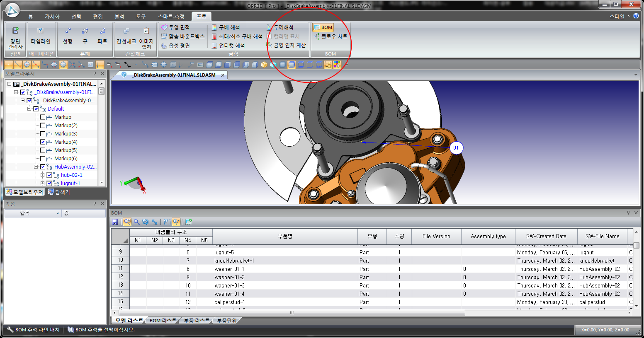Image resolution: width=644 pixels, height=338 pixels.
Task: Click the 이미지 캡쳐 capture icon
Action: 146,37
